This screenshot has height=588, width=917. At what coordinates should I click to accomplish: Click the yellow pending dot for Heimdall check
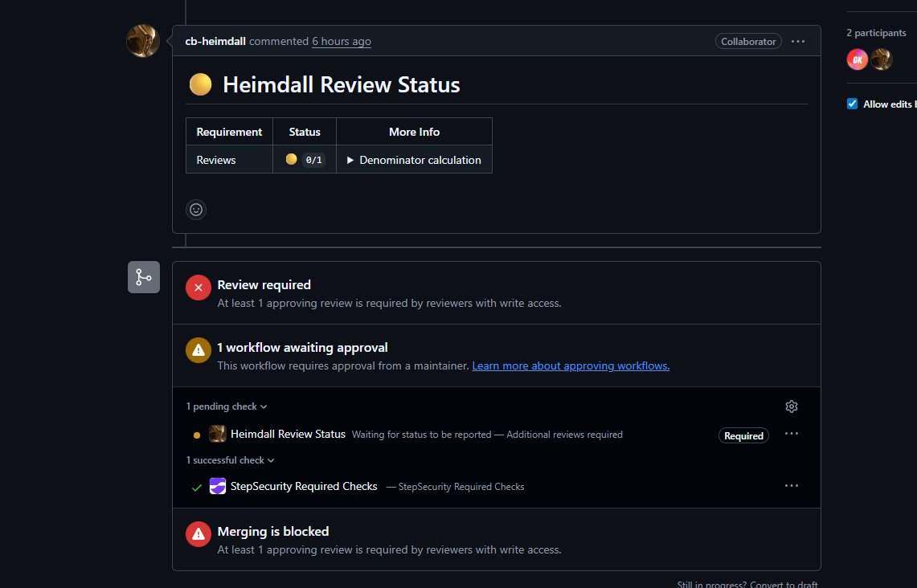coord(196,435)
